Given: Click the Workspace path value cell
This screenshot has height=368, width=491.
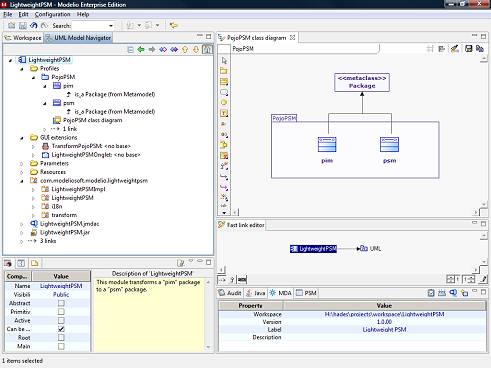Looking at the screenshot, I should point(384,314).
